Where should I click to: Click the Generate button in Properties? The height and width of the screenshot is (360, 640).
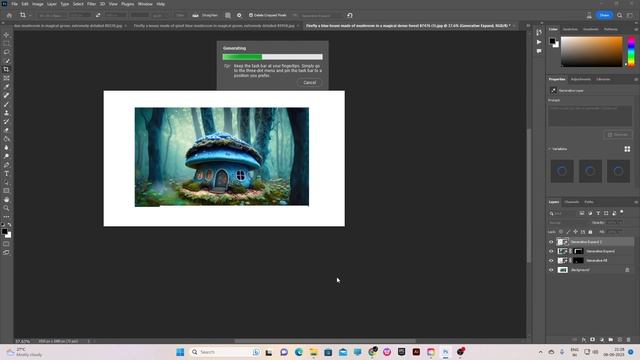click(618, 135)
